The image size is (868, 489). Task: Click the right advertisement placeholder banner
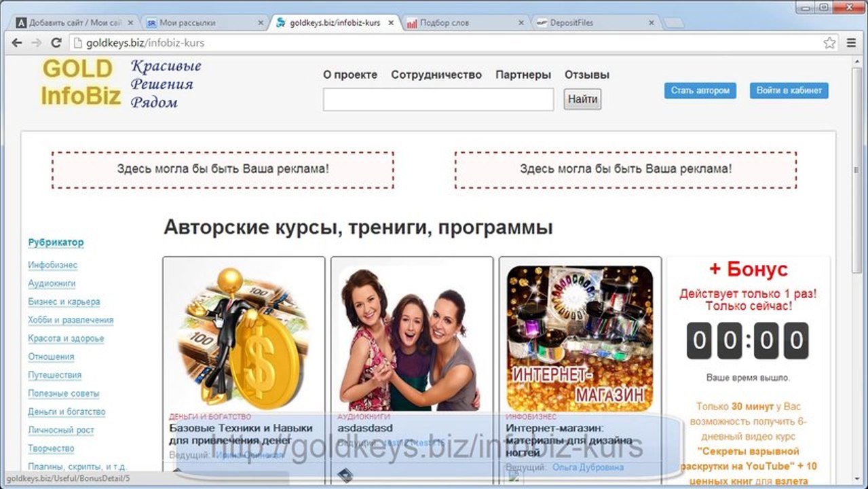pos(626,169)
